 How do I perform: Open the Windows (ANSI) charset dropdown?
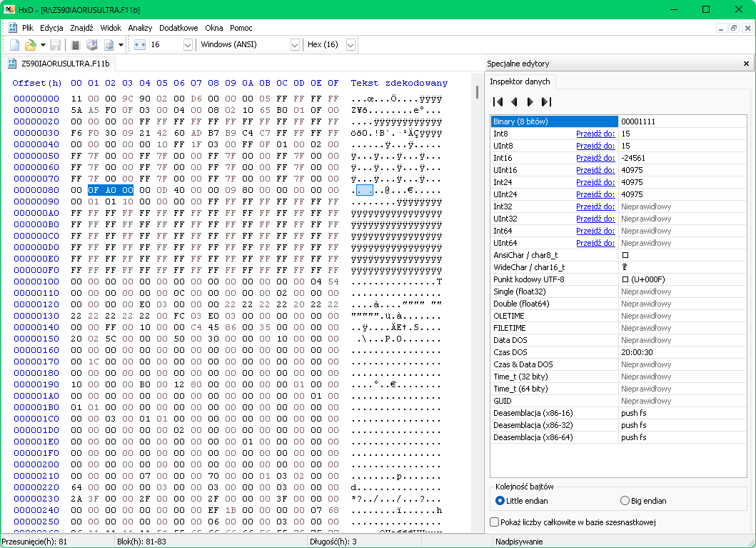295,45
